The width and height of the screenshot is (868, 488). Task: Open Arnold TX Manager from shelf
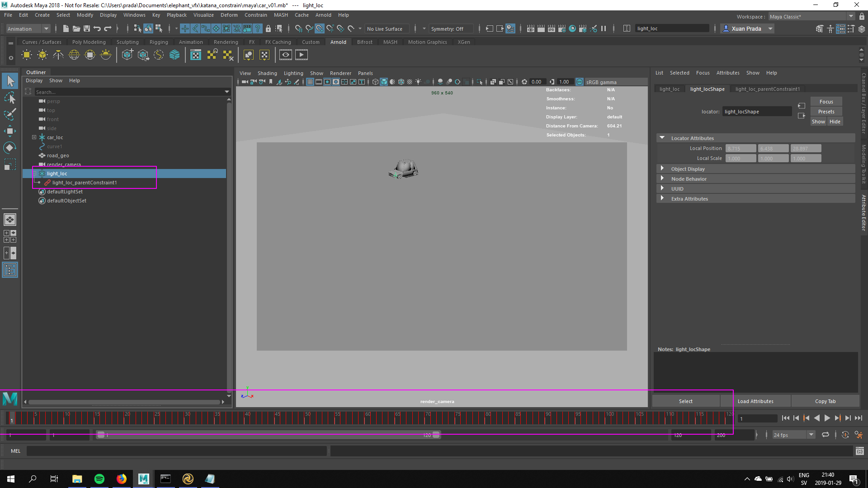coord(196,55)
